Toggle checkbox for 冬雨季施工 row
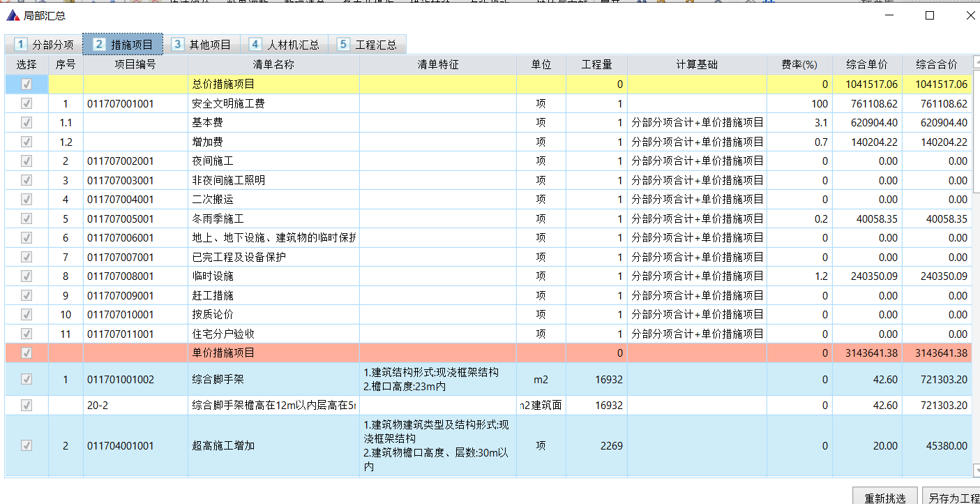 [27, 218]
